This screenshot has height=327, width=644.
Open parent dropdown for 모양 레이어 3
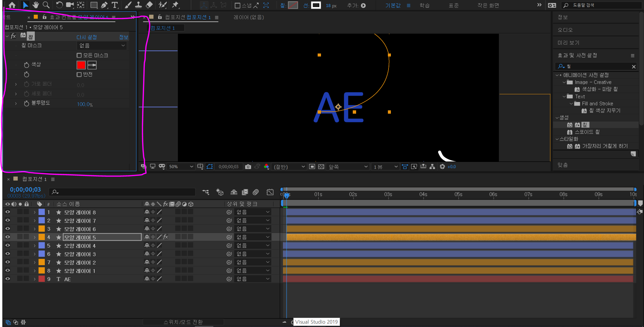point(253,254)
